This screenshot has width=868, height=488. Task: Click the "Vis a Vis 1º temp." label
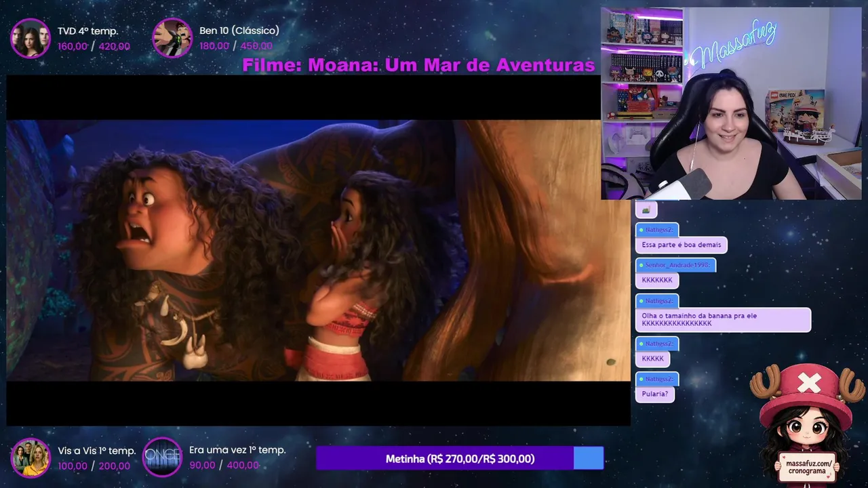tap(97, 451)
